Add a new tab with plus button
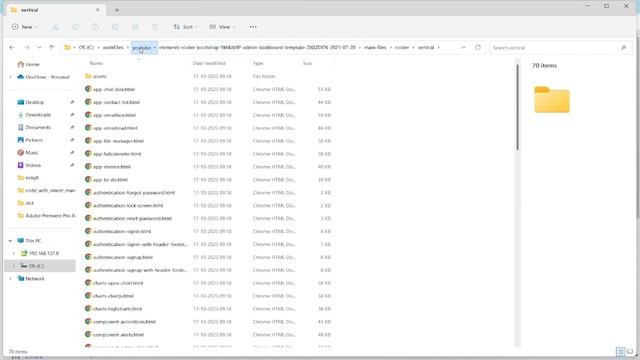The image size is (640, 360). 117,10
